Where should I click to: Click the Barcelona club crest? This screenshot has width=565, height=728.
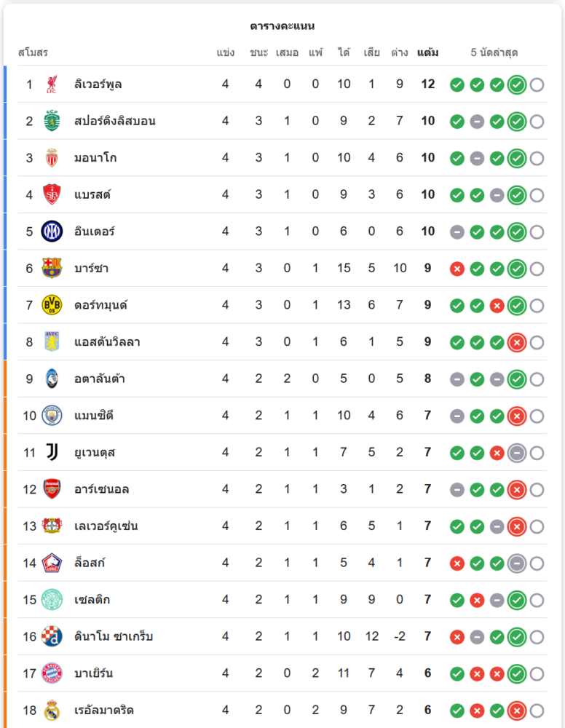tap(52, 269)
